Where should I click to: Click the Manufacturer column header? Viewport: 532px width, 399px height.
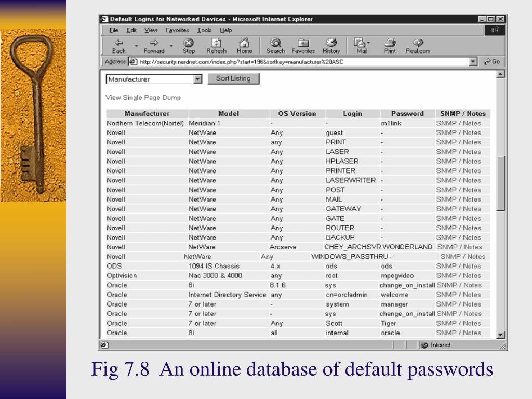(147, 114)
